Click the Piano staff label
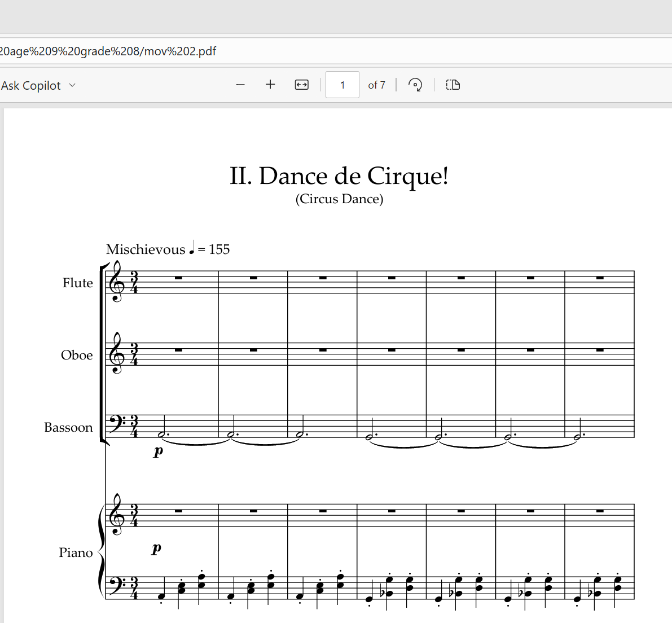Viewport: 672px width, 623px height. (76, 552)
